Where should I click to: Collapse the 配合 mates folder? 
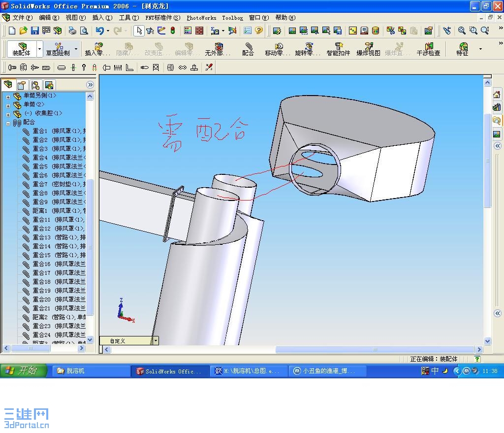click(x=8, y=123)
